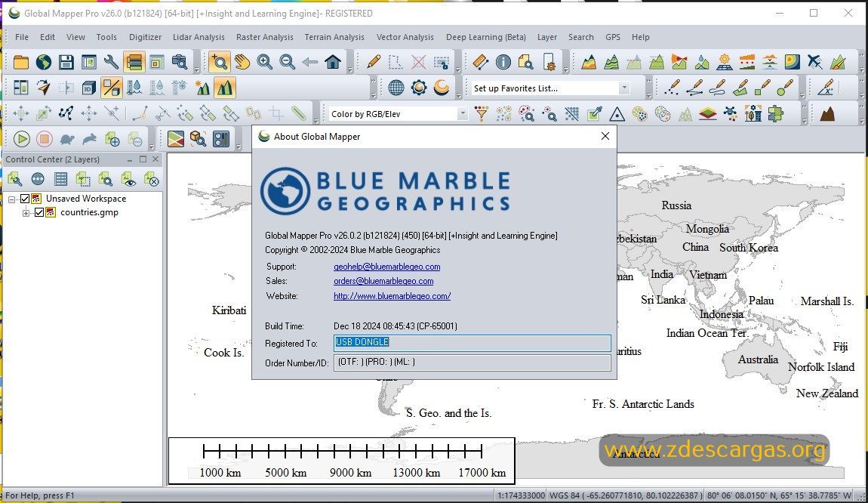The width and height of the screenshot is (868, 503).
Task: Open the script toolbar options arrow after the layer icons
Action: pyautogui.click(x=151, y=147)
